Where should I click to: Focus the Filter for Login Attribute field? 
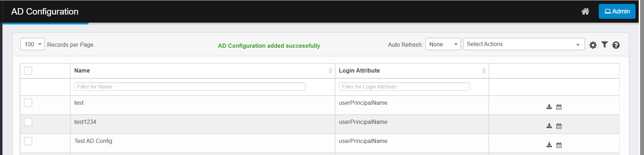coord(404,87)
